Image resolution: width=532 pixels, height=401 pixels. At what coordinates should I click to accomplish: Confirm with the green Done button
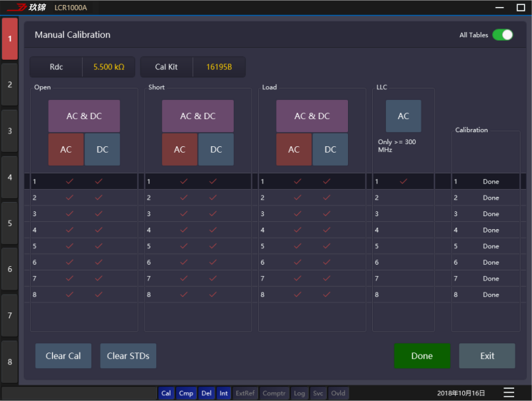point(422,356)
